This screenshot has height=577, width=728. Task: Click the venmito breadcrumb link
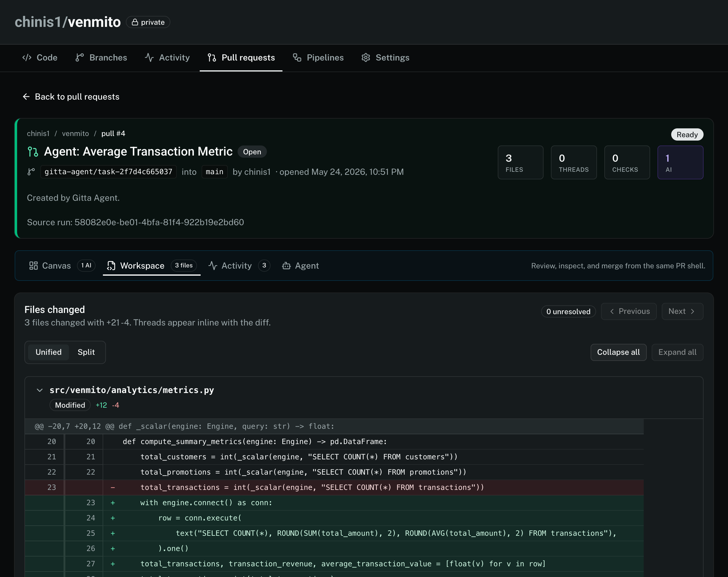point(75,134)
